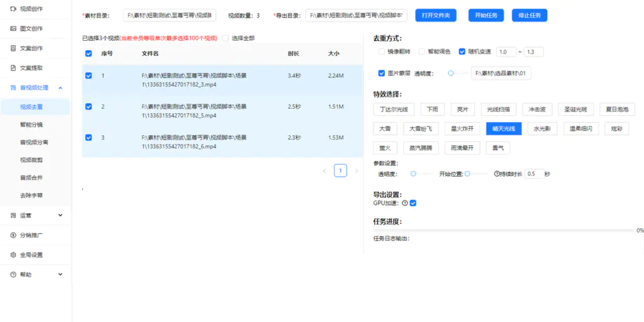Image resolution: width=644 pixels, height=322 pixels.
Task: Enable the 镜像翻转 checkbox
Action: click(x=382, y=52)
